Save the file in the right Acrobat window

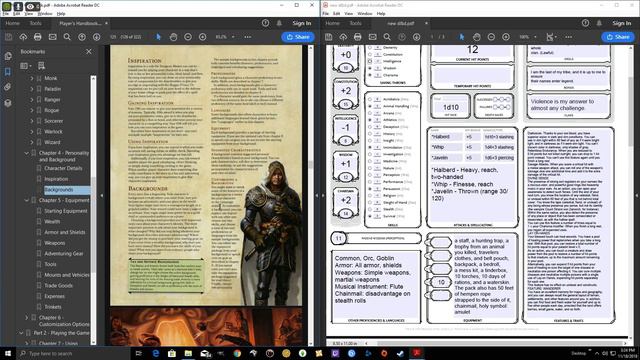(329, 37)
